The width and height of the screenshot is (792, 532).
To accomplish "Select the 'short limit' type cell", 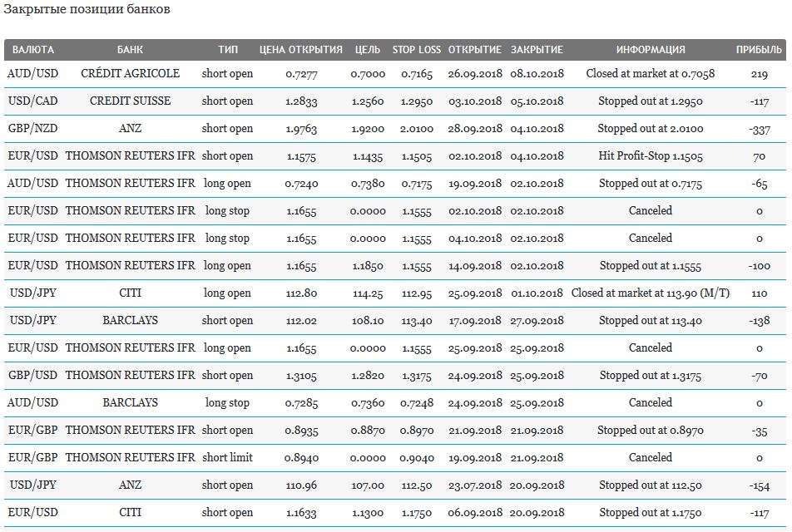I will [x=228, y=457].
